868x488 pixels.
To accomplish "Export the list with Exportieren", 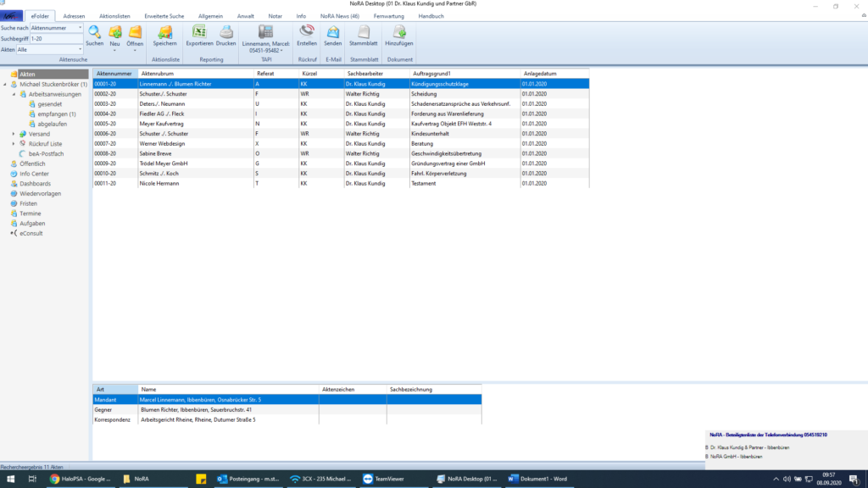I will [200, 34].
